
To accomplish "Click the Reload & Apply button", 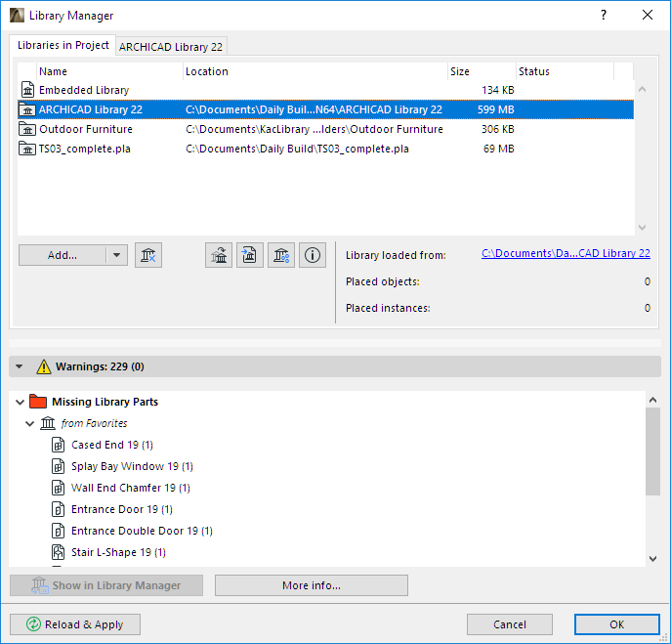I will coord(75,624).
